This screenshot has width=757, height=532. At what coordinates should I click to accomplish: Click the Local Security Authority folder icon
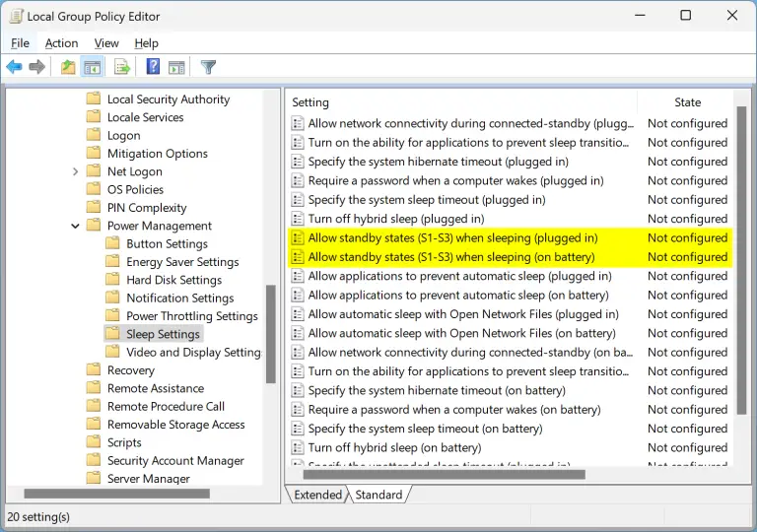click(94, 99)
